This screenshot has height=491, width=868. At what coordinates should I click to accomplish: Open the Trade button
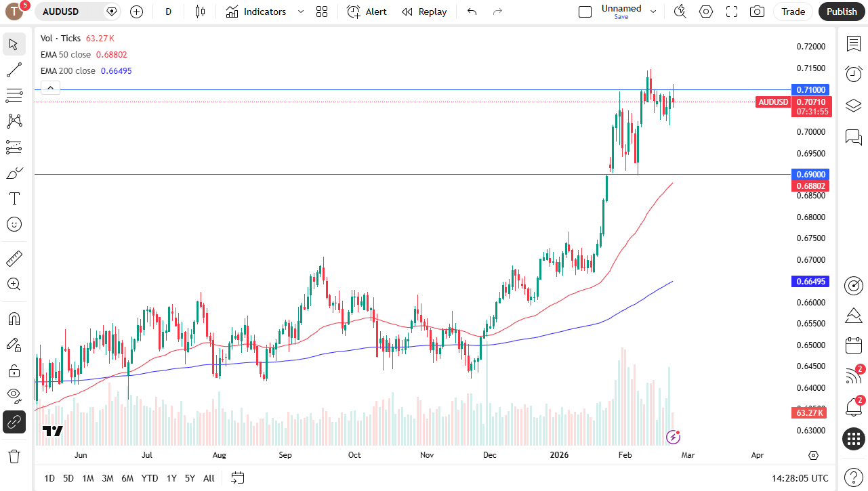793,12
